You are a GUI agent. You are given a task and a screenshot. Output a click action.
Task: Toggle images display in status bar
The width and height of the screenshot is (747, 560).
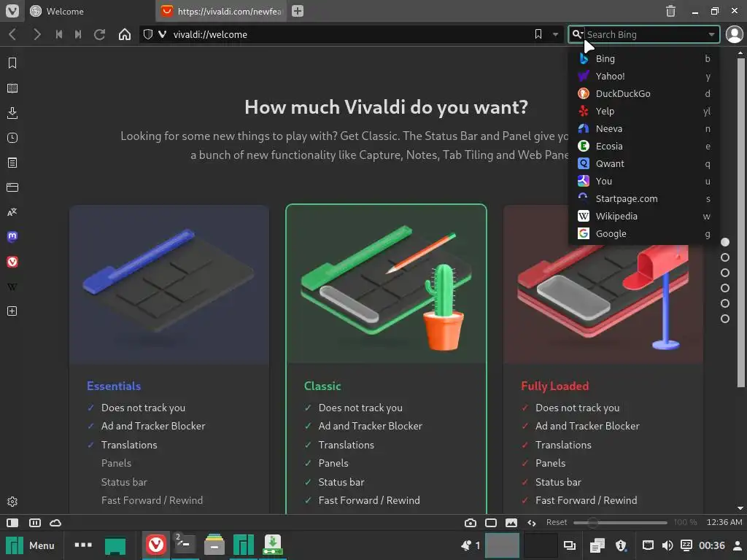pyautogui.click(x=511, y=523)
